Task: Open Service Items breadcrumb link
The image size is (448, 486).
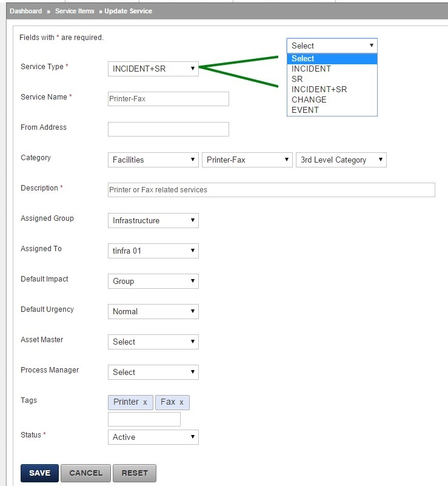Action: [75, 11]
